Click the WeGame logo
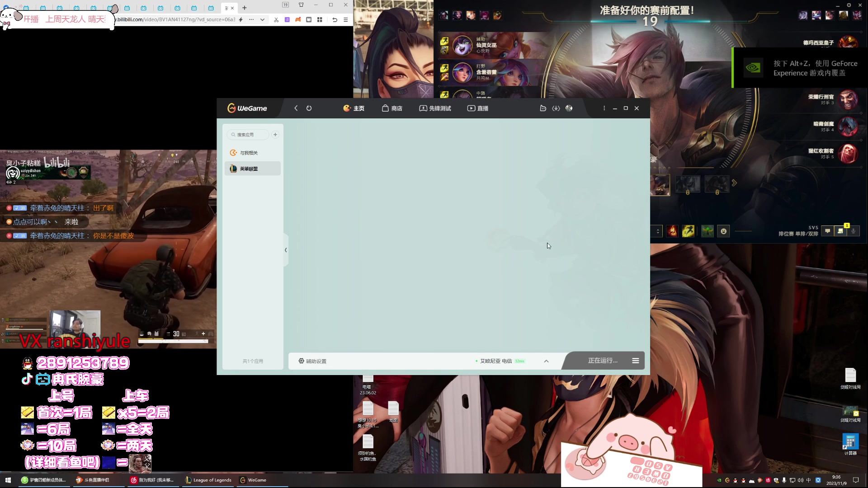This screenshot has width=868, height=488. pos(247,108)
